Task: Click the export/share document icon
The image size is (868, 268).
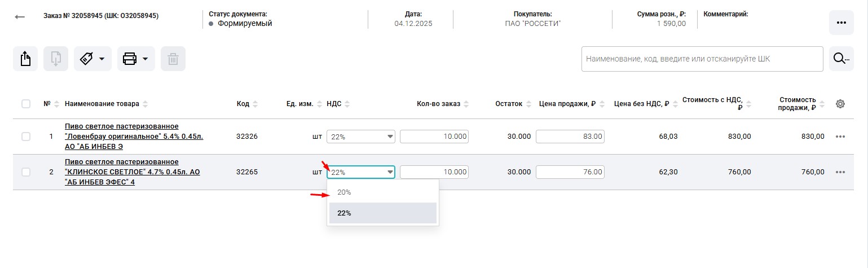Action: pyautogui.click(x=25, y=59)
